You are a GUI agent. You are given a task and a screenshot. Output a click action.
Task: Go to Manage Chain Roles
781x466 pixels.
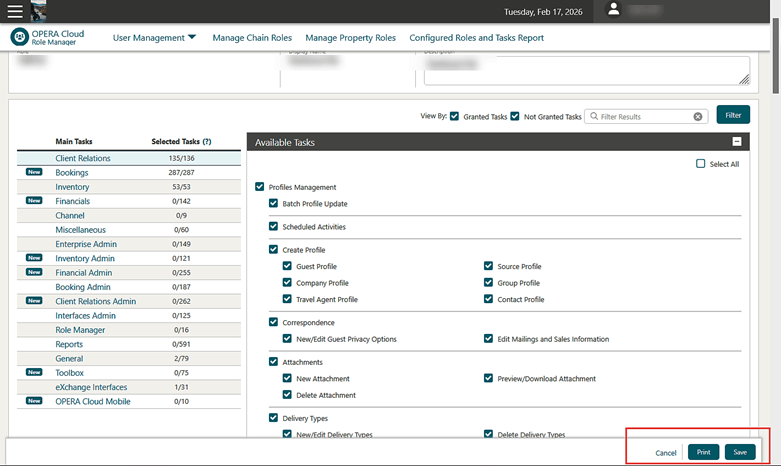click(x=252, y=38)
